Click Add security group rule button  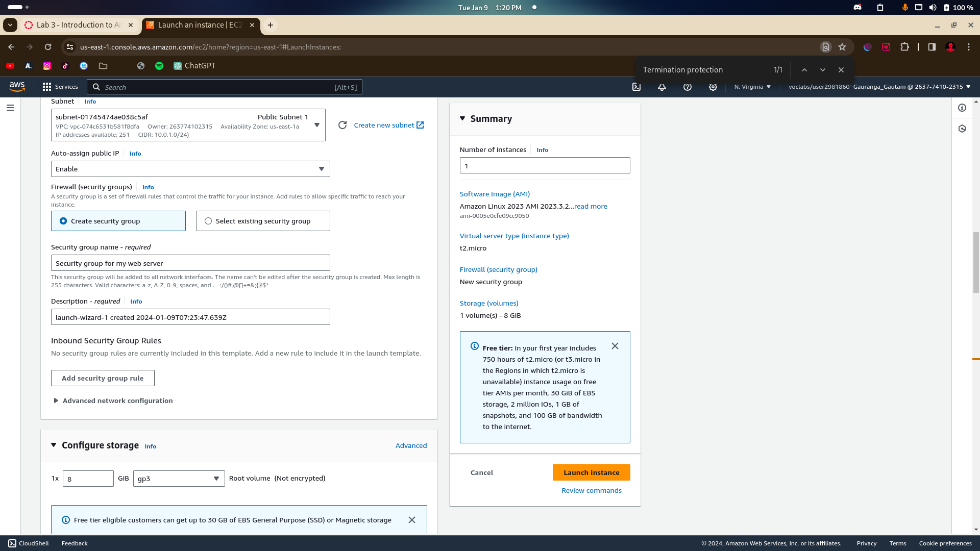[x=103, y=378]
